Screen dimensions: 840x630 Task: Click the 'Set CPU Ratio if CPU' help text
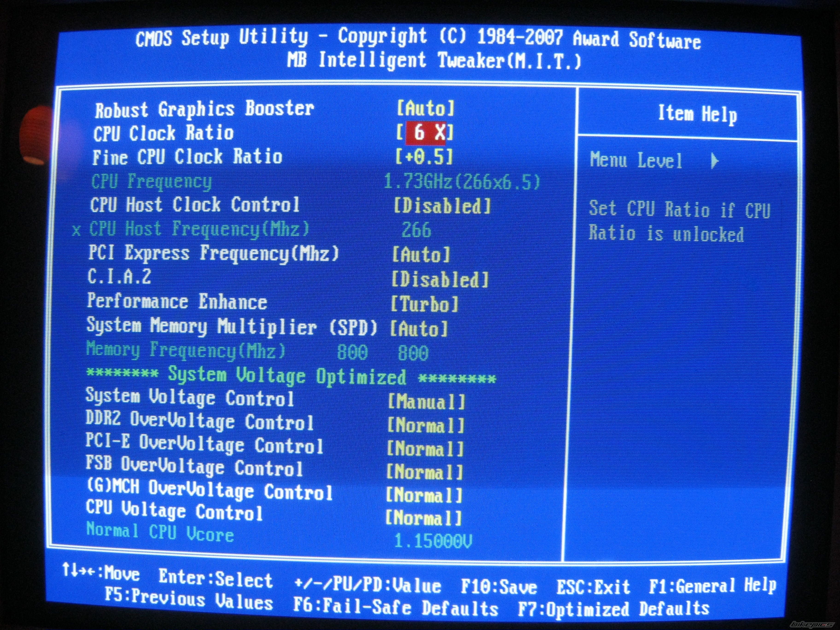(680, 209)
